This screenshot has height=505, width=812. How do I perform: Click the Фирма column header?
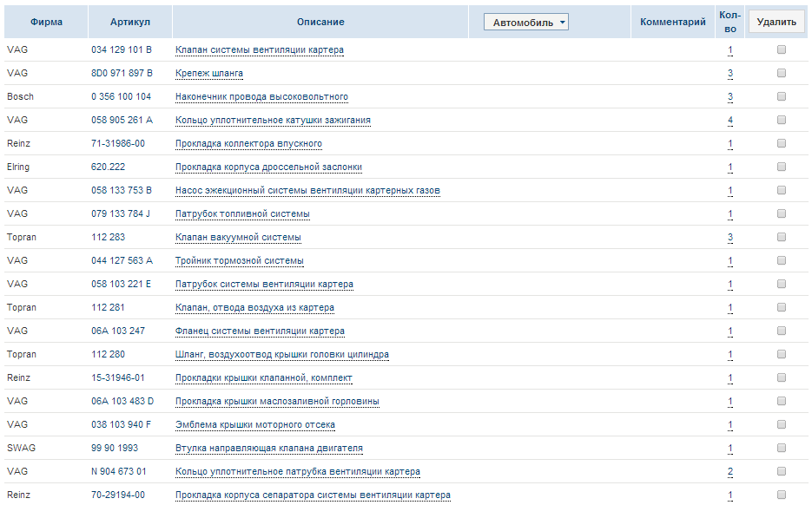pos(46,22)
